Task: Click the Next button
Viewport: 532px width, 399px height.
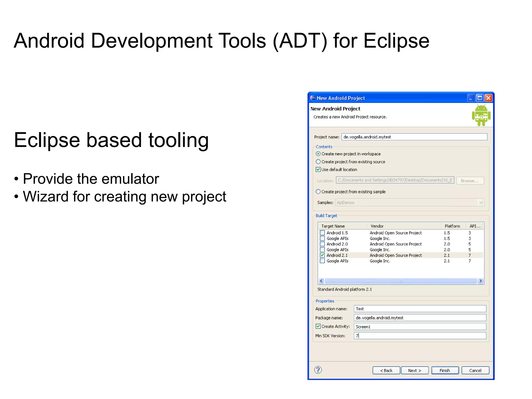Action: [415, 370]
